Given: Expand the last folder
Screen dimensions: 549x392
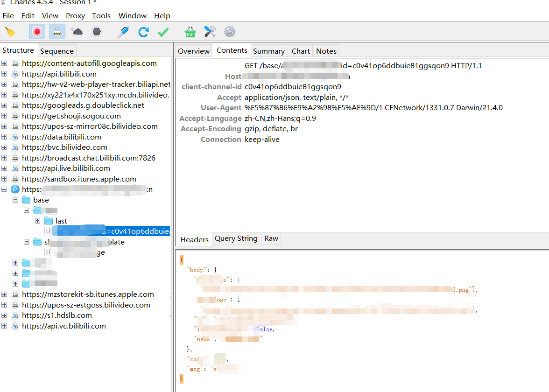Looking at the screenshot, I should pyautogui.click(x=37, y=221).
